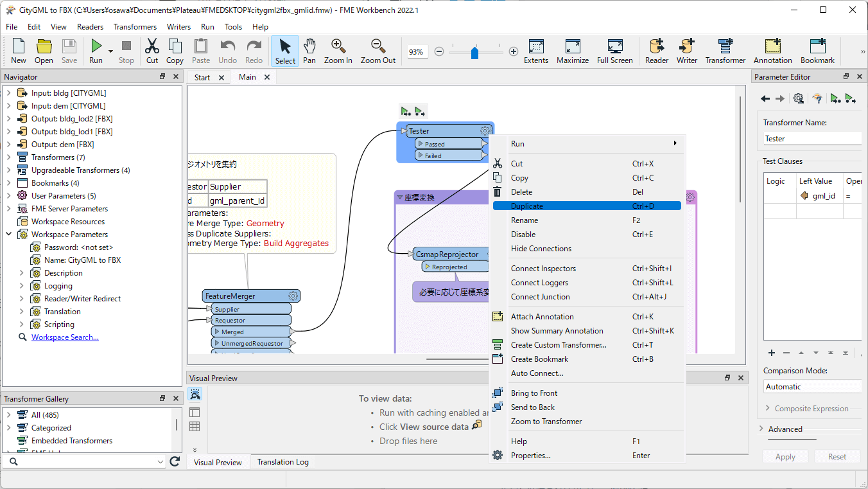Image resolution: width=868 pixels, height=489 pixels.
Task: Toggle feature selection tool in Visual Preview
Action: tap(195, 395)
